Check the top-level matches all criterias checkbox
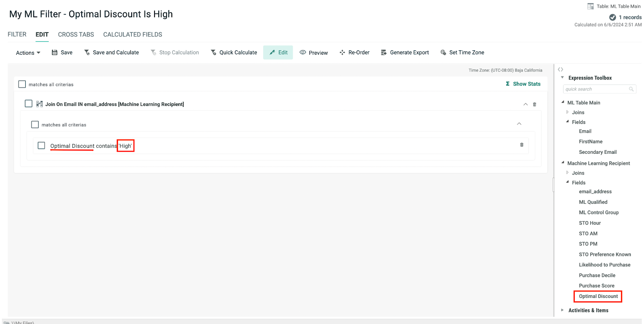This screenshot has height=324, width=644. 22,84
